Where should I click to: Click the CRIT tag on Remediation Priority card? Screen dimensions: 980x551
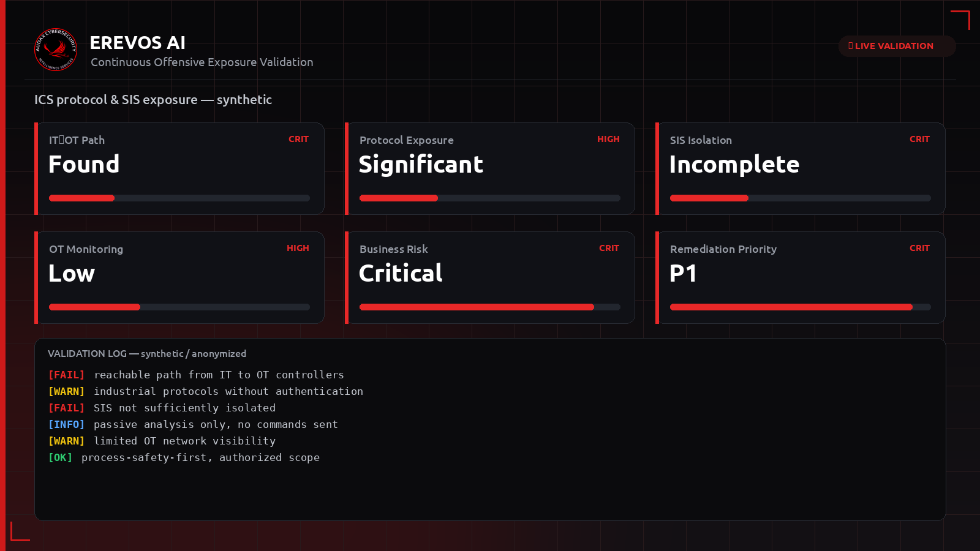(919, 248)
